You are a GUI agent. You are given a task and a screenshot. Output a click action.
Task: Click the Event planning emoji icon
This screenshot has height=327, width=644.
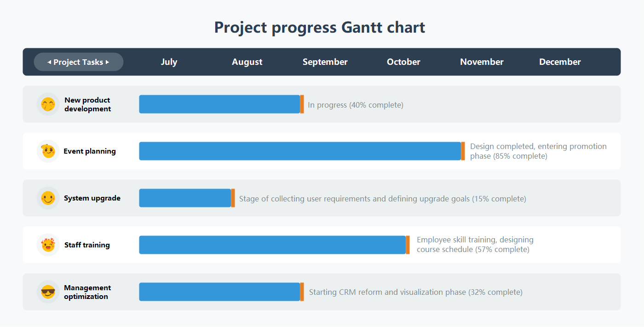(x=48, y=151)
